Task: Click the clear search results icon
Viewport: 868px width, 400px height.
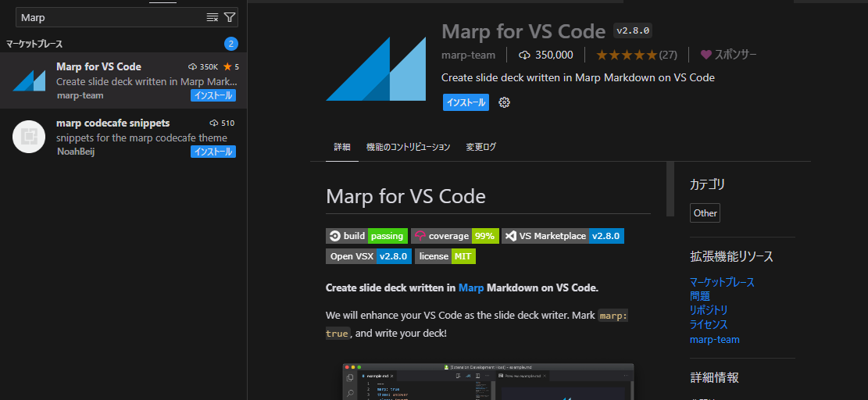Action: (212, 17)
